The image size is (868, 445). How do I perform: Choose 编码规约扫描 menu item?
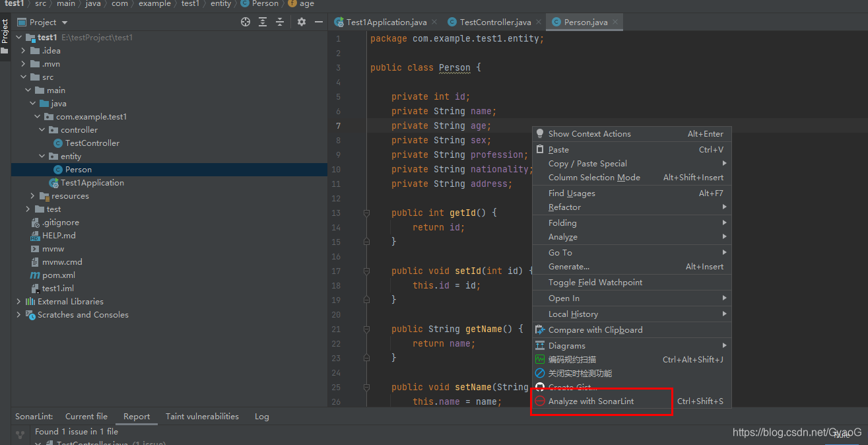(632, 360)
